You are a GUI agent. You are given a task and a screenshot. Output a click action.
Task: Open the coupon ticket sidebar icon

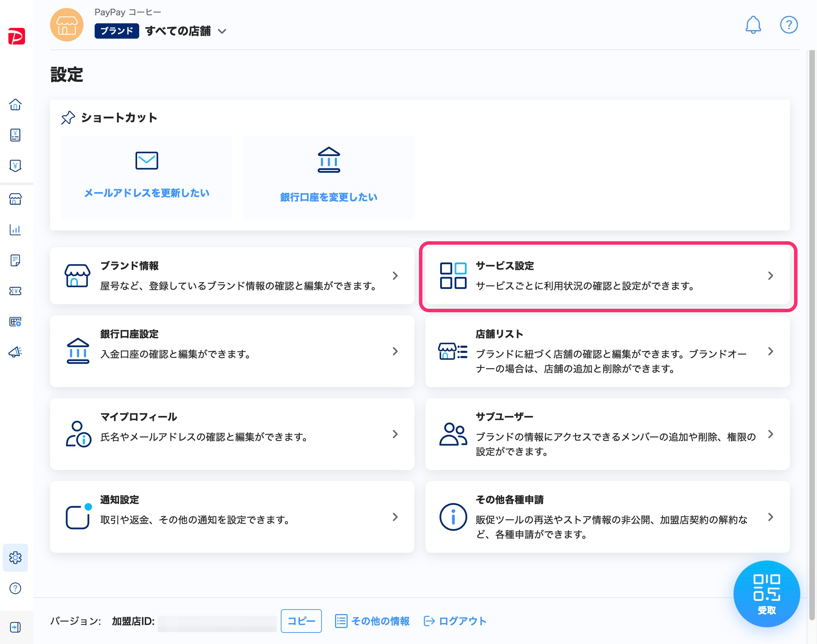15,291
